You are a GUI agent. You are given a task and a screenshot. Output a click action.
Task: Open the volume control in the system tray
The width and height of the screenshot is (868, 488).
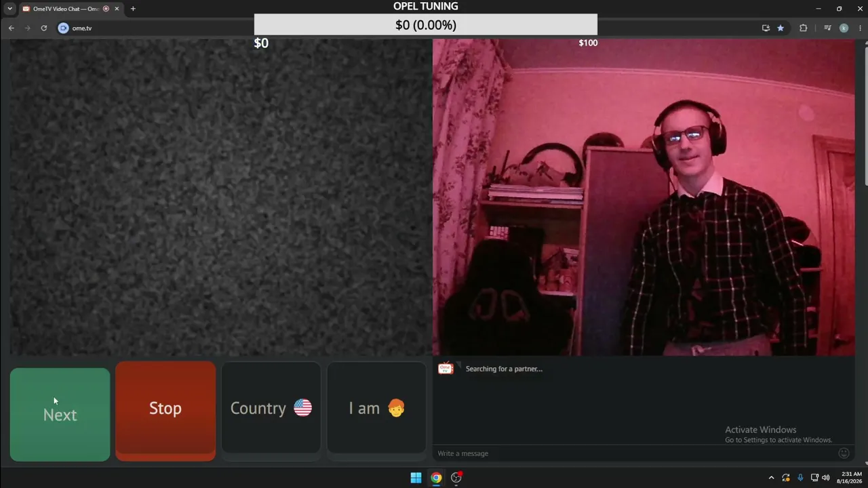(x=826, y=478)
